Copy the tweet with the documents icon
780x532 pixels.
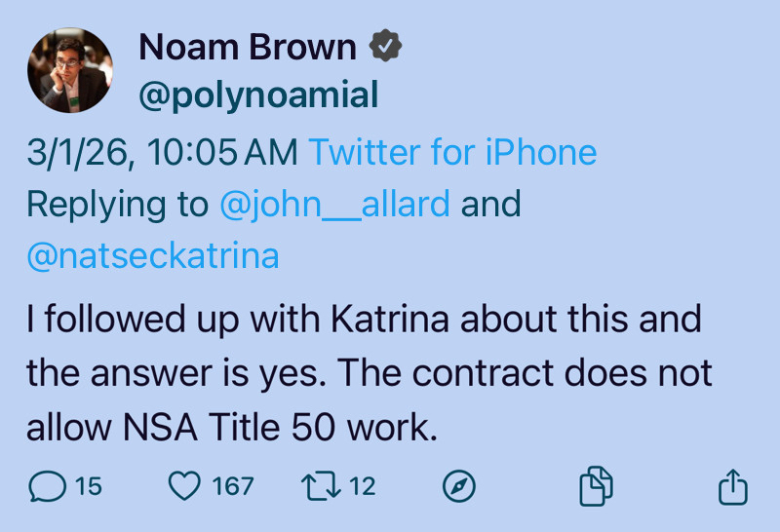point(596,486)
